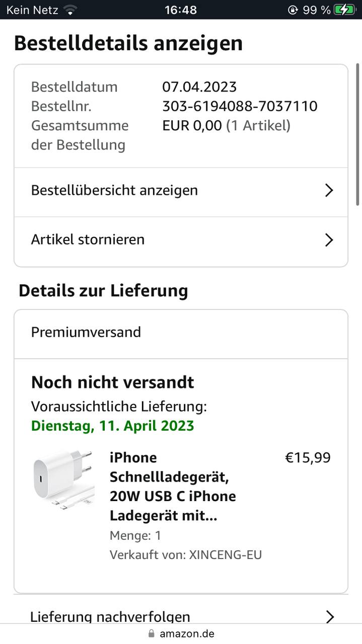Tap the amazon.de address bar
362x644 pixels.
pos(187,633)
